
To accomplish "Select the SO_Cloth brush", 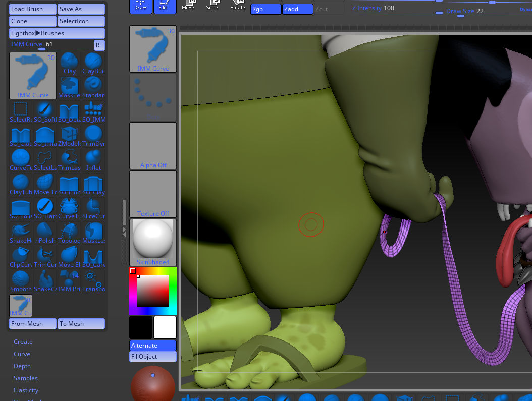I will click(21, 136).
